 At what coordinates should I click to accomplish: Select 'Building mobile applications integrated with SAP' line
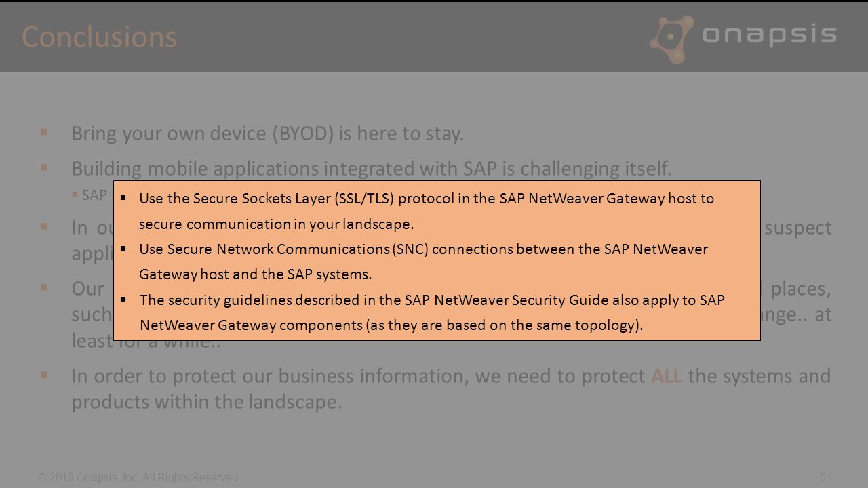click(x=372, y=167)
